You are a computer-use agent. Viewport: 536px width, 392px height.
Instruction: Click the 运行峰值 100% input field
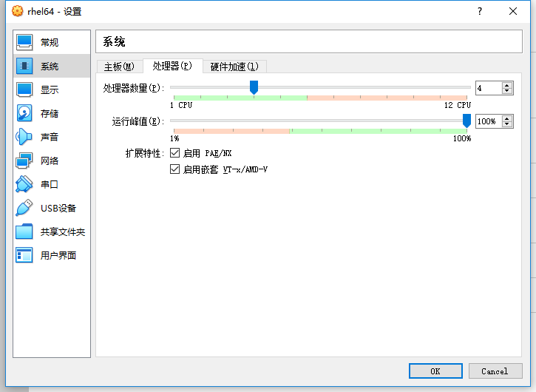[487, 121]
